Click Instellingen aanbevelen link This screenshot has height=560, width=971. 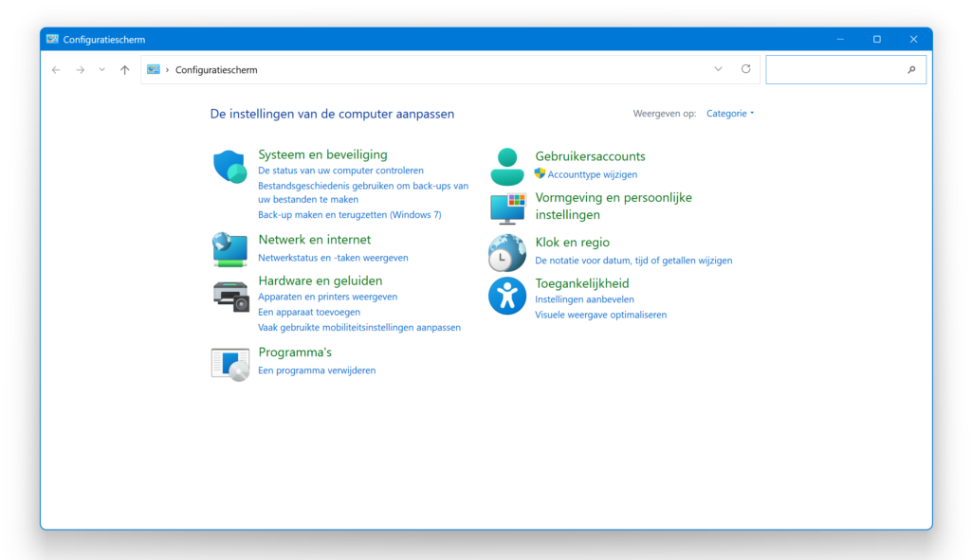coord(584,298)
